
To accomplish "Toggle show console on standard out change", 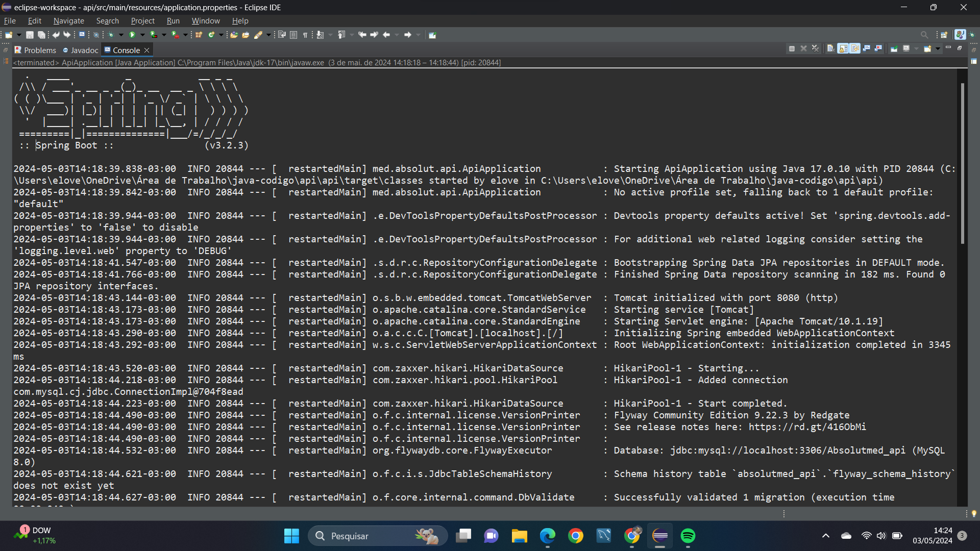I will tap(866, 48).
